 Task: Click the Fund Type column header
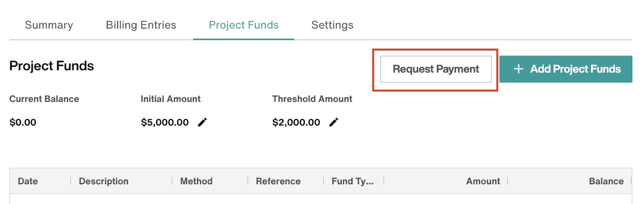point(353,181)
